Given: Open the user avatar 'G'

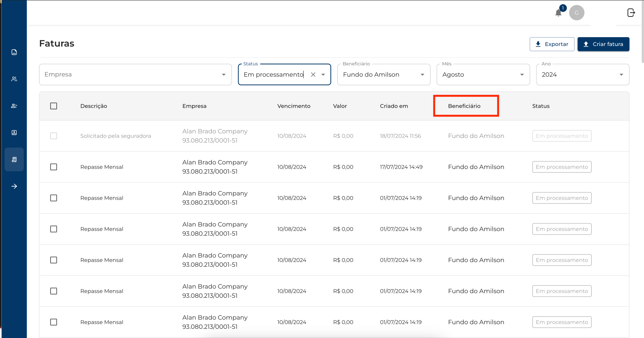Looking at the screenshot, I should (576, 13).
